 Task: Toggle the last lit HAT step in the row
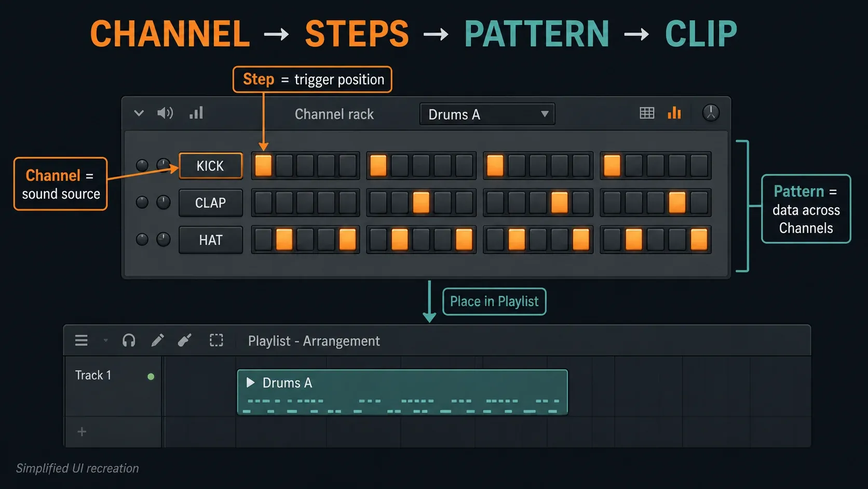tap(699, 240)
